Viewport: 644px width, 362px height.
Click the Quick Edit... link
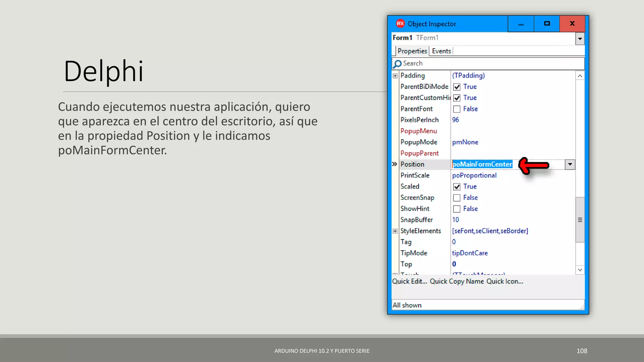(x=409, y=282)
